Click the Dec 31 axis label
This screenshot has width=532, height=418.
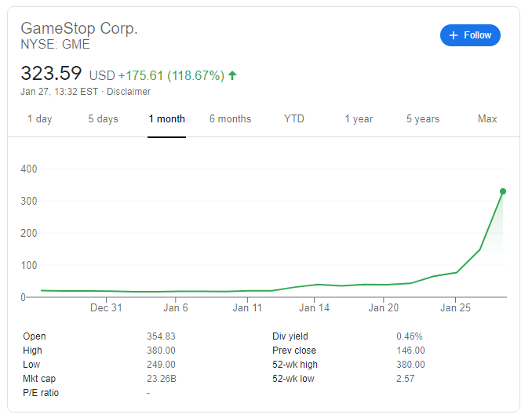[x=106, y=308]
